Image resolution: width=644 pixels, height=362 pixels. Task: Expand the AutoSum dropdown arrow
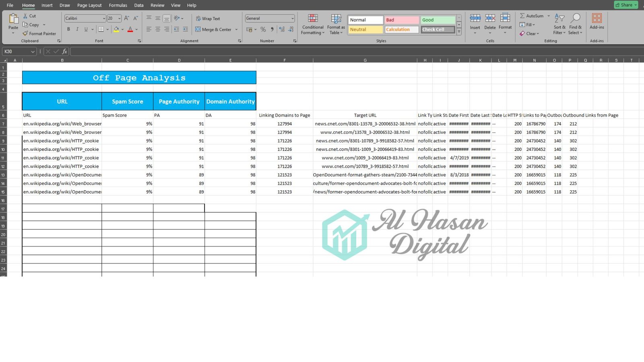tap(548, 16)
